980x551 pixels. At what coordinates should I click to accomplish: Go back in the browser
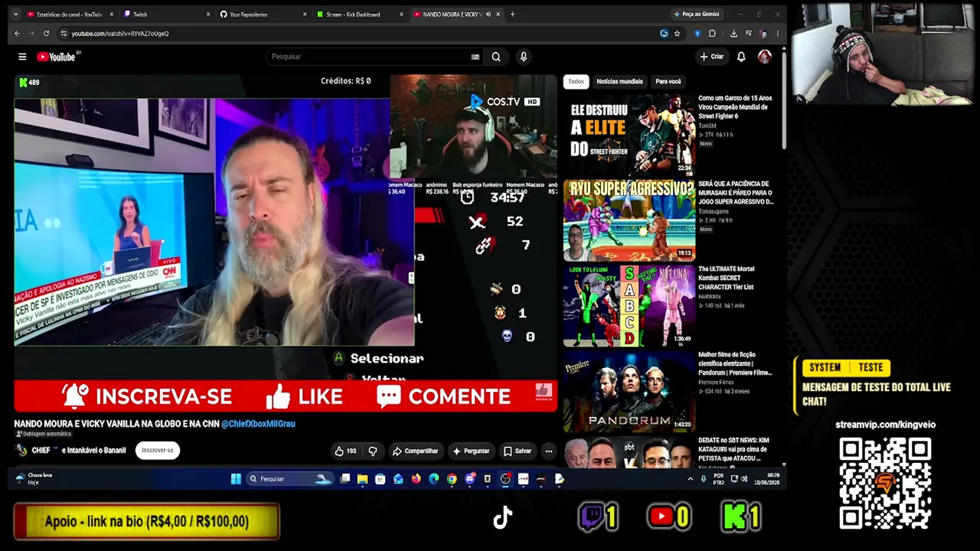17,34
